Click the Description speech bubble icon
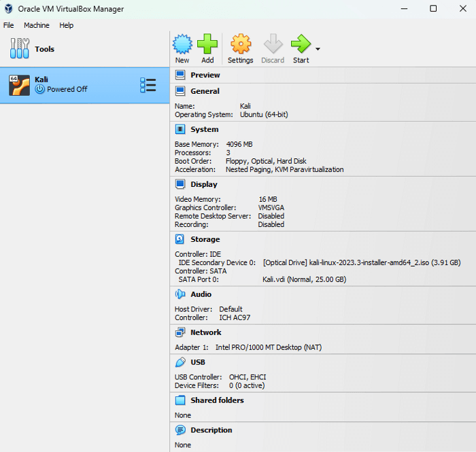The height and width of the screenshot is (452, 476). [x=180, y=430]
